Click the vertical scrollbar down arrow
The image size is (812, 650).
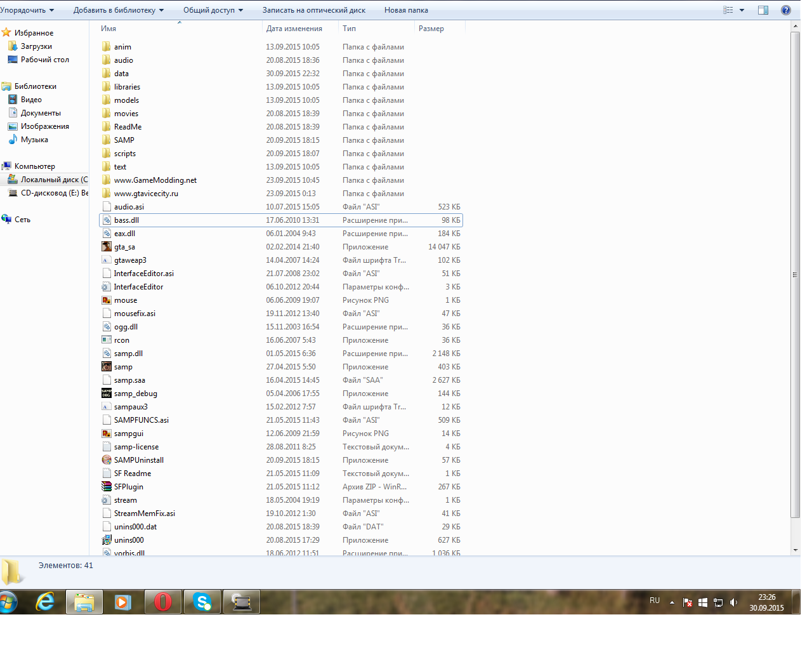pyautogui.click(x=795, y=550)
